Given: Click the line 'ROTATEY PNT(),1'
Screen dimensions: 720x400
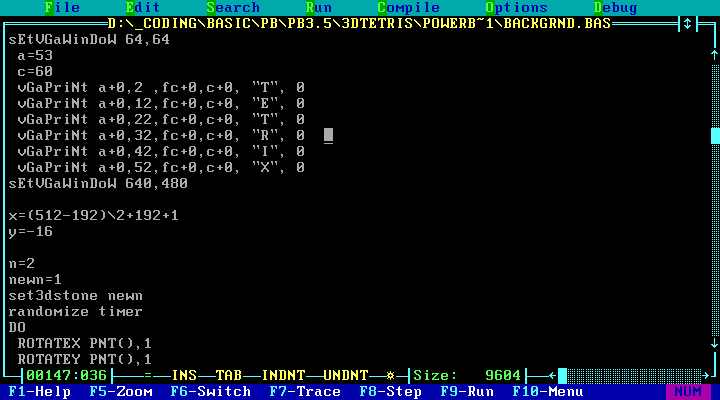Looking at the screenshot, I should click(84, 360).
